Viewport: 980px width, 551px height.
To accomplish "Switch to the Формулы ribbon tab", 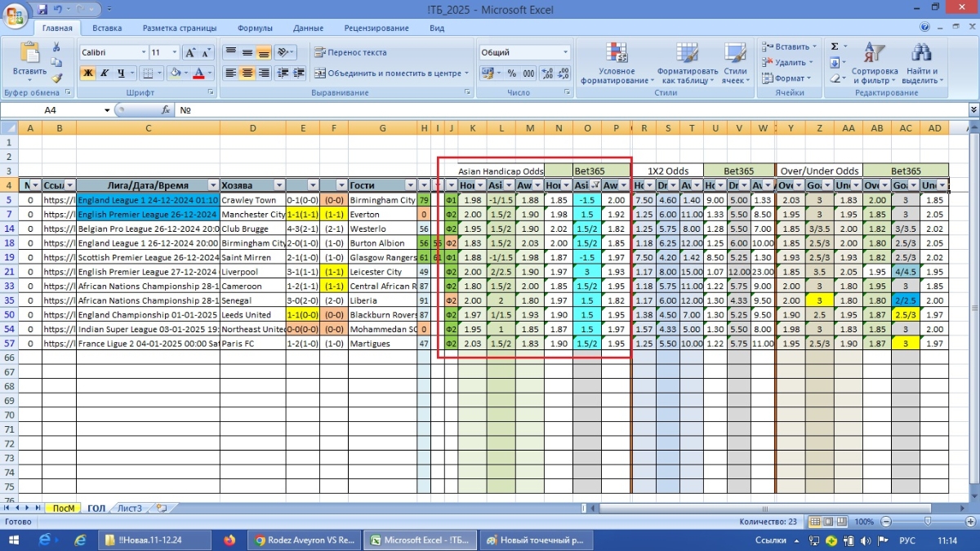I will click(x=255, y=28).
